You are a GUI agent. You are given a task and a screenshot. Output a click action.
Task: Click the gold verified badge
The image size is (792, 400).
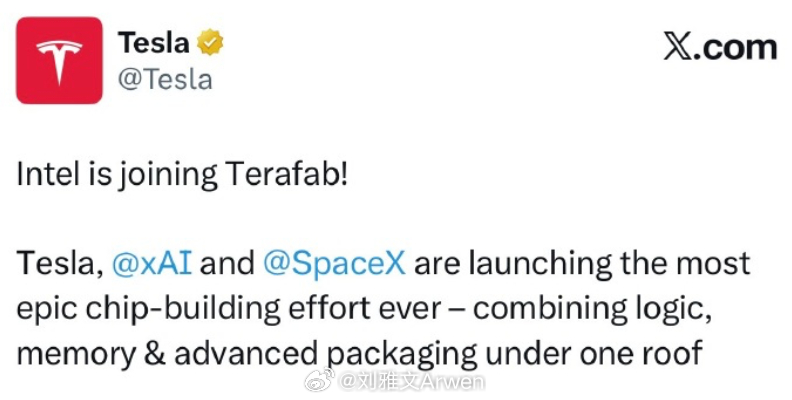pos(210,44)
